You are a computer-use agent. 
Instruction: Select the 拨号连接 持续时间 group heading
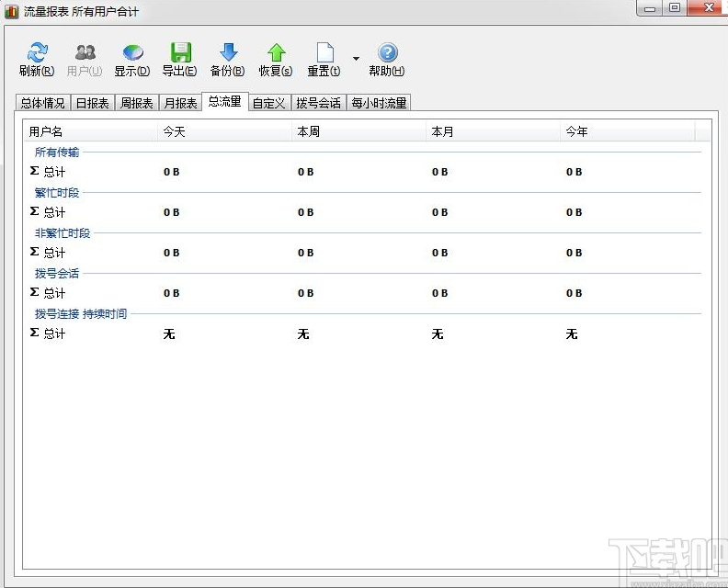coord(81,313)
